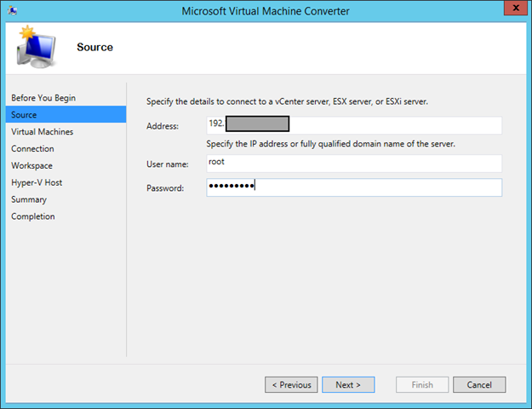Click the Previous button
The width and height of the screenshot is (532, 409).
pos(291,384)
